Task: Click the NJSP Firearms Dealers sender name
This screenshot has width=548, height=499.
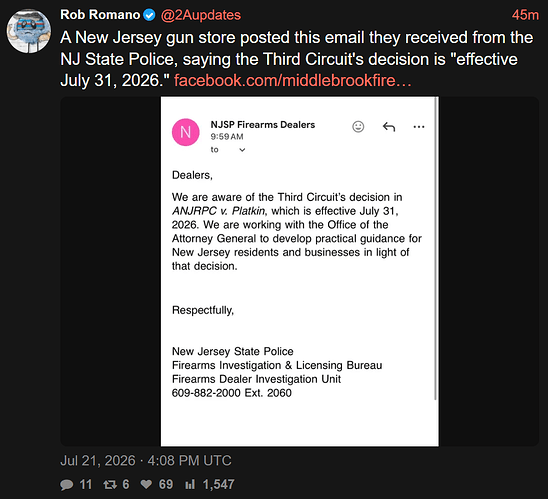Action: coord(262,125)
